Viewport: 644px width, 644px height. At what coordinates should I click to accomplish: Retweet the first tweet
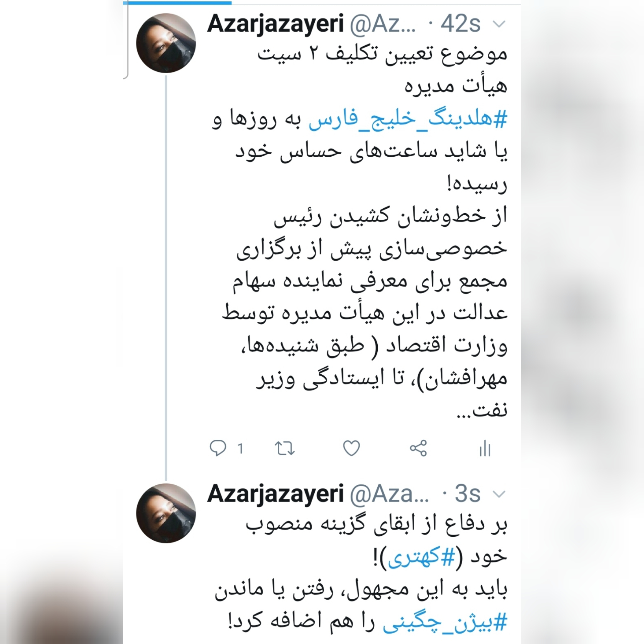[285, 448]
